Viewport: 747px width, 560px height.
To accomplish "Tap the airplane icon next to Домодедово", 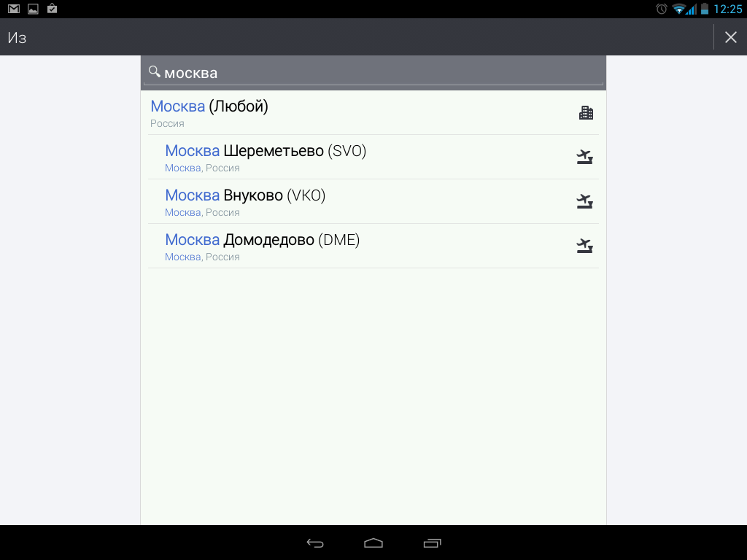I will pos(584,246).
